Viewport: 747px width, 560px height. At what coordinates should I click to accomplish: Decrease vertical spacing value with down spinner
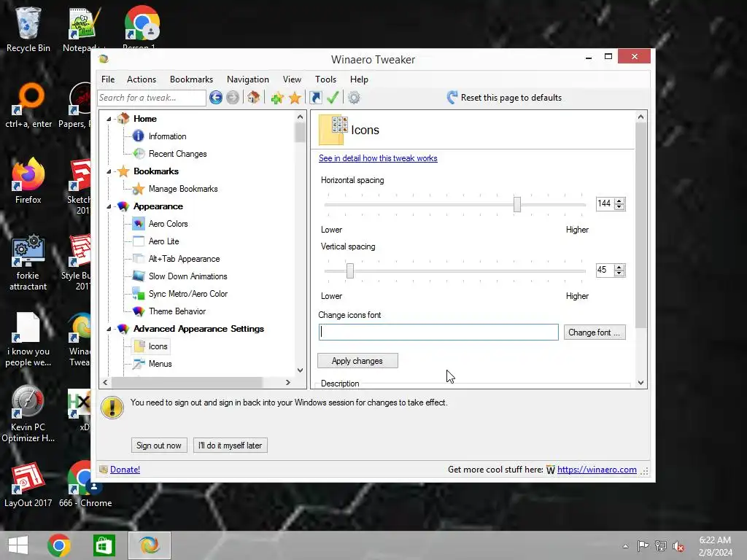click(x=619, y=273)
